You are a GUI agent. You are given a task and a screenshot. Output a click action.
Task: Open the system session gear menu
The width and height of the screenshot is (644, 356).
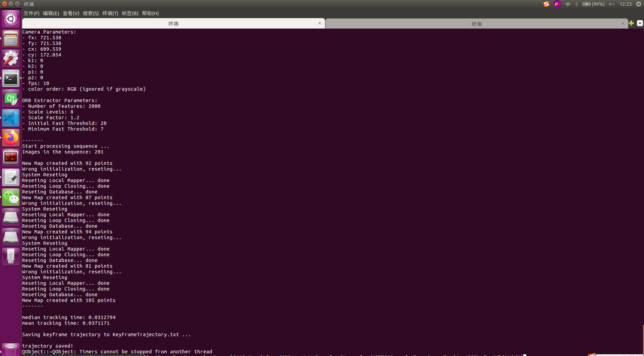(x=639, y=4)
